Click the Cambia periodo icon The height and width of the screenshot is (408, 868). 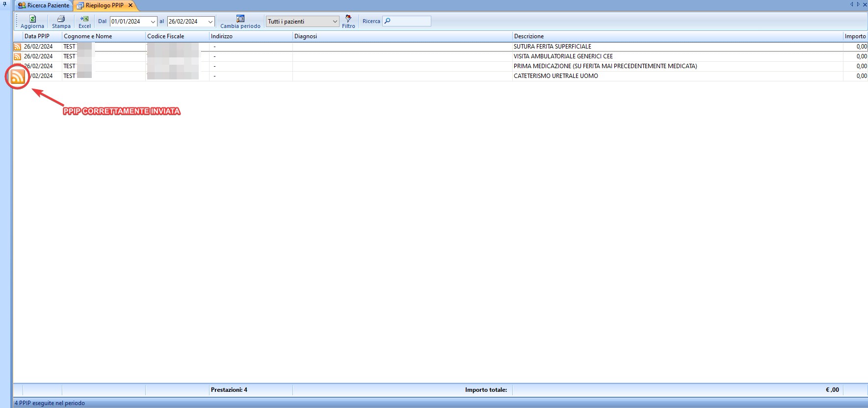pyautogui.click(x=240, y=19)
